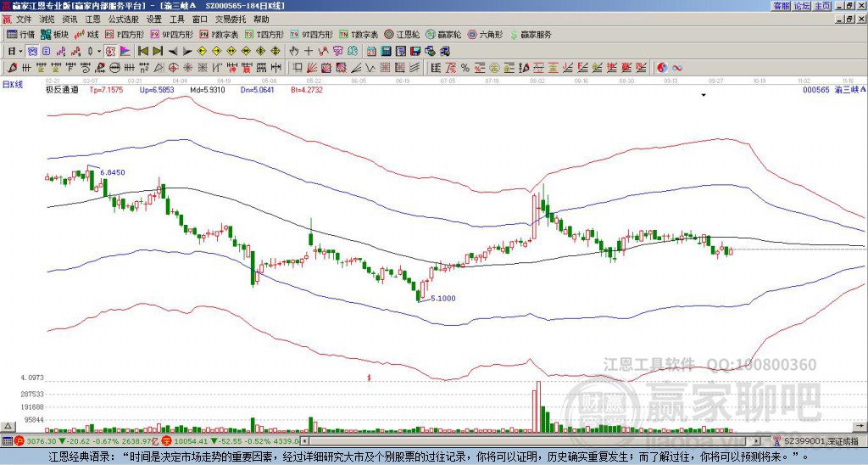Open the 行情 quotes view
The image size is (868, 465).
point(21,34)
